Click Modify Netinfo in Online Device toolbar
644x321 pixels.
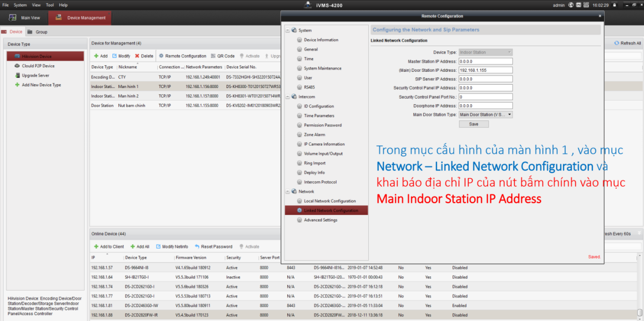point(158,247)
